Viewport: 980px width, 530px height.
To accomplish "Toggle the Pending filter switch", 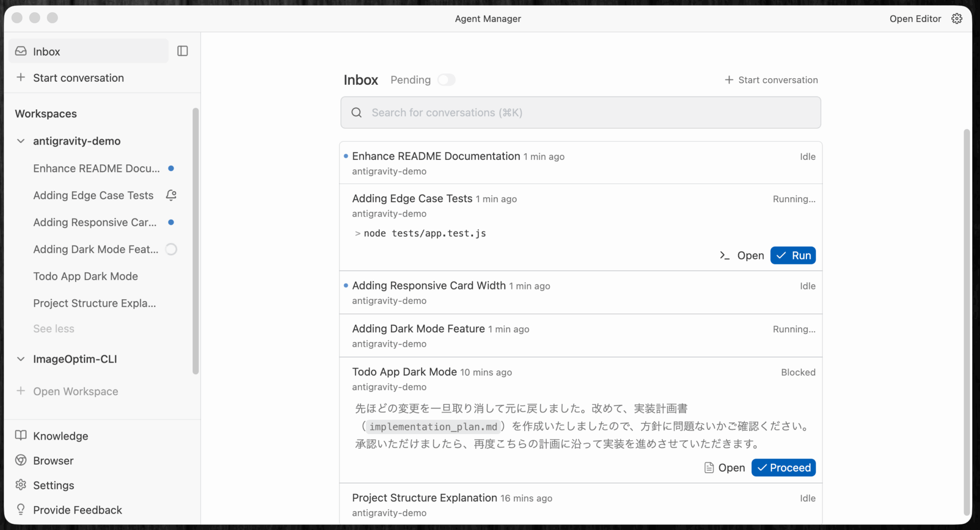I will (x=446, y=80).
